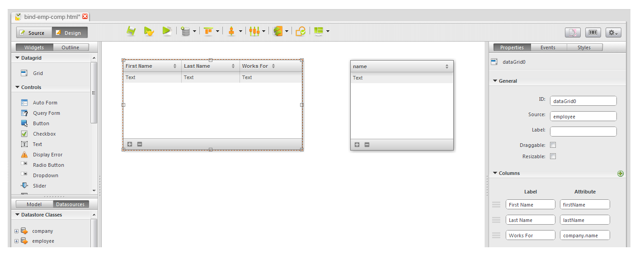
Task: Open the gear settings dropdown
Action: [613, 33]
